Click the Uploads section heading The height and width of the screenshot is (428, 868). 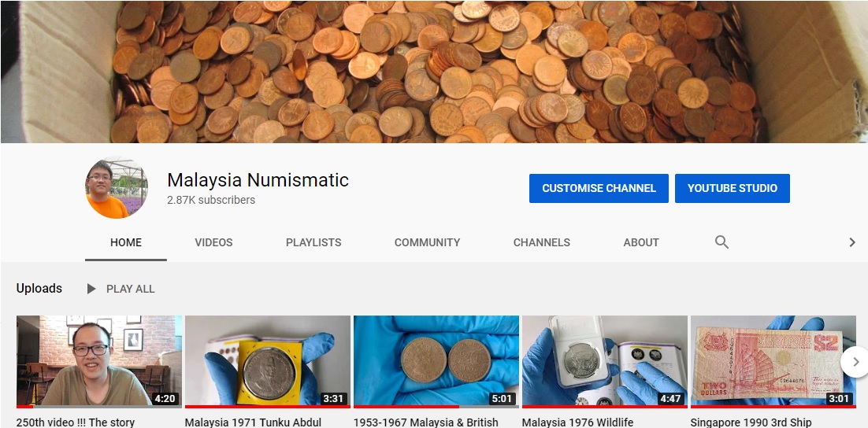[39, 288]
